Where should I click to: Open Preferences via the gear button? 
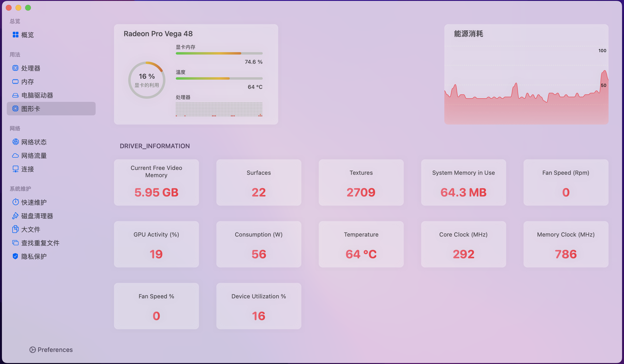click(33, 350)
